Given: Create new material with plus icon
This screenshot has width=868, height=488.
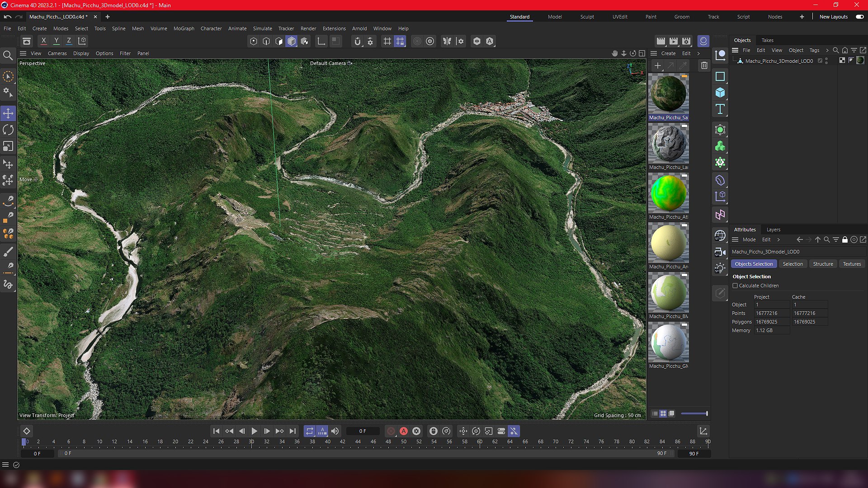Looking at the screenshot, I should pyautogui.click(x=658, y=66).
